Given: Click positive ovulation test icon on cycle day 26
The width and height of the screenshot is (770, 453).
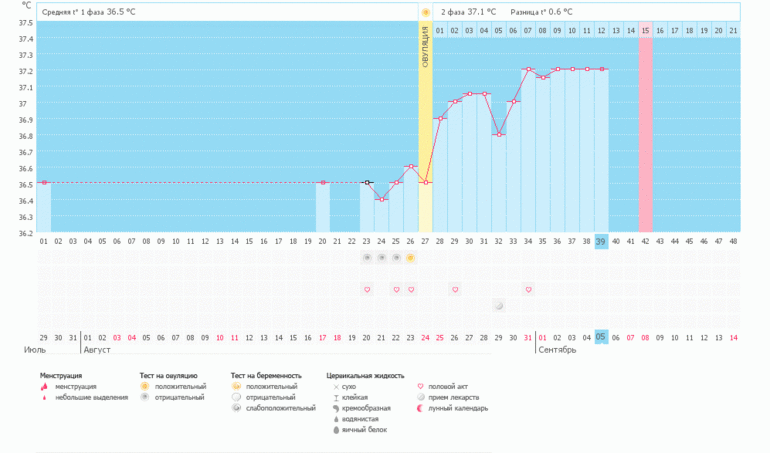Looking at the screenshot, I should pyautogui.click(x=411, y=257).
